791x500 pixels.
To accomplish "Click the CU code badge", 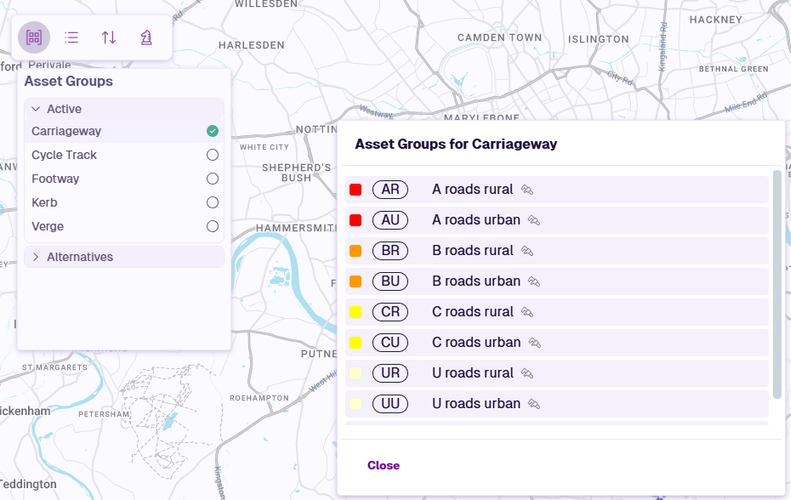I will (x=390, y=343).
